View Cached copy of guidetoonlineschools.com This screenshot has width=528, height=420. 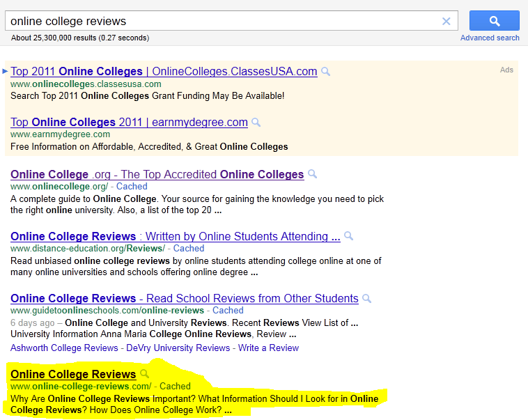[x=228, y=310]
